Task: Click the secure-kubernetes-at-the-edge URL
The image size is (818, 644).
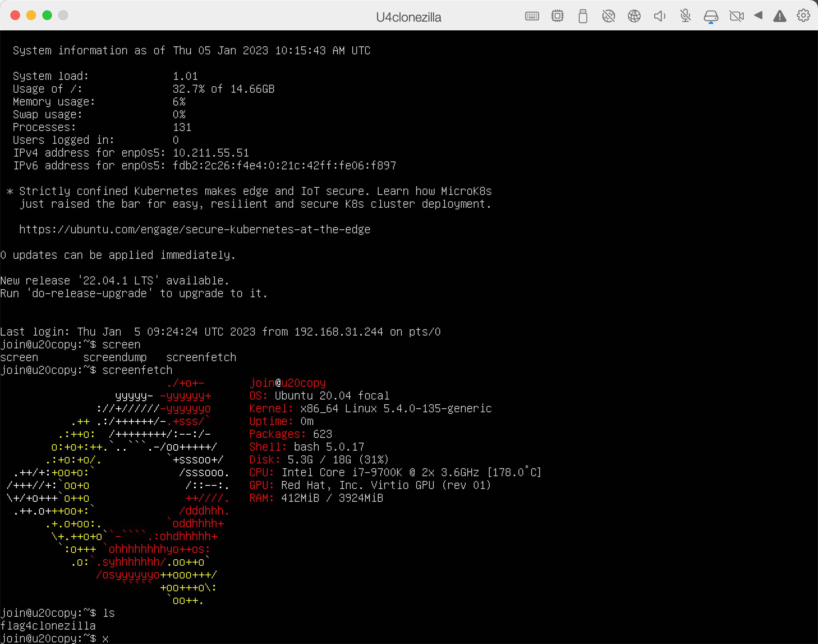Action: coord(195,230)
